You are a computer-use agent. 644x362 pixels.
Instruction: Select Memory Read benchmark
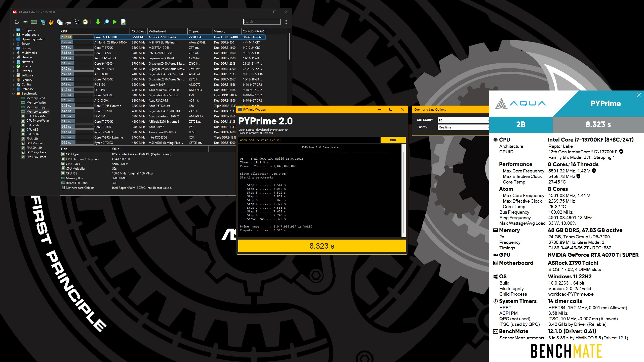pos(35,98)
